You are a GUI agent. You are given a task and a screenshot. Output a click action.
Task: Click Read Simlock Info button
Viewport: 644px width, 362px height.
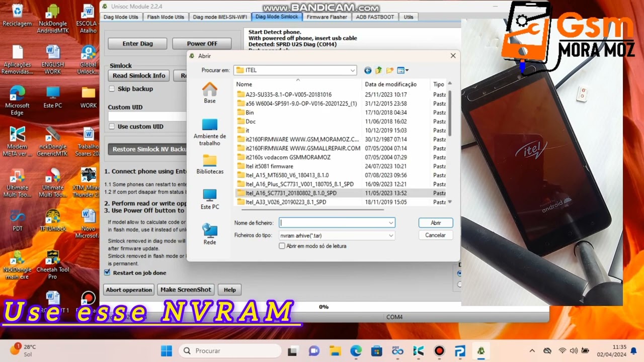pos(139,75)
